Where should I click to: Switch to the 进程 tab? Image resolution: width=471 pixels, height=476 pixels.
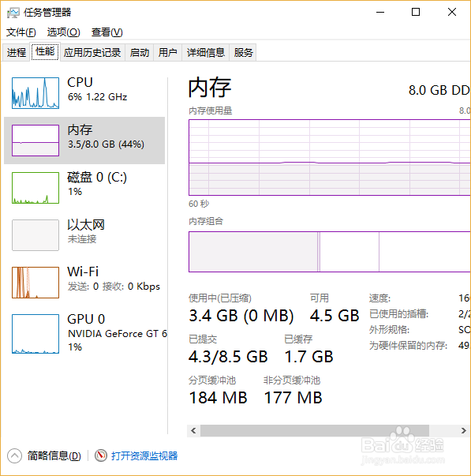[x=17, y=53]
